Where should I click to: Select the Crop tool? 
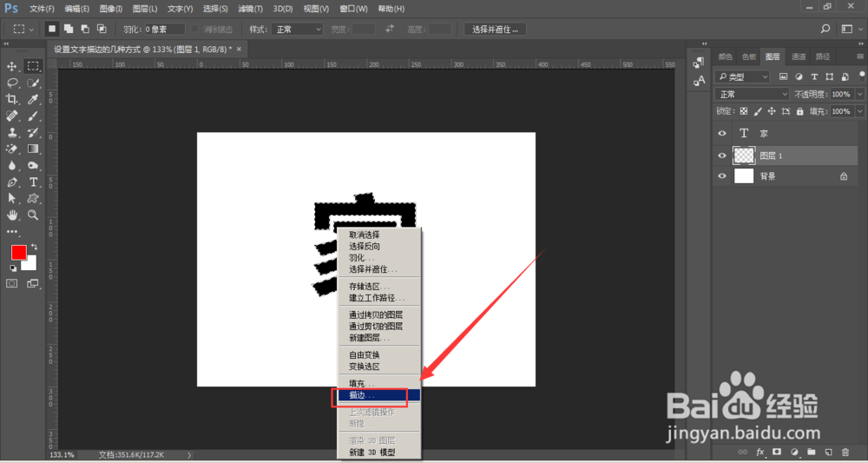[x=11, y=99]
